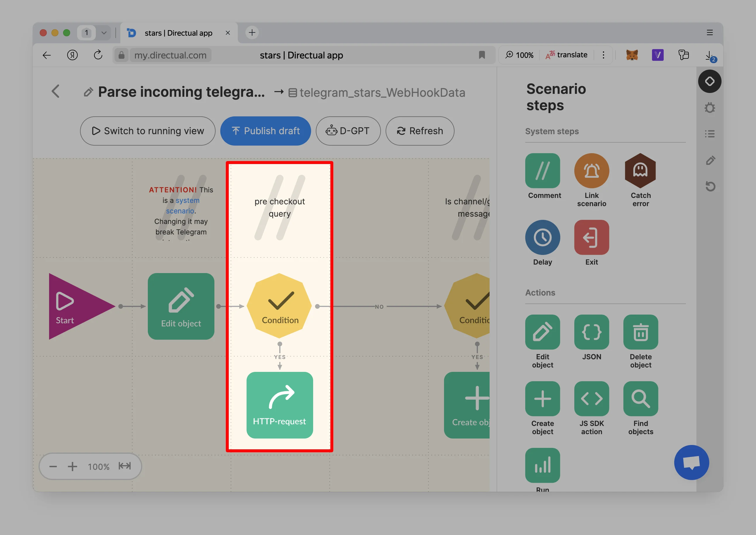
Task: Open the hamburger menu top right
Action: point(710,33)
